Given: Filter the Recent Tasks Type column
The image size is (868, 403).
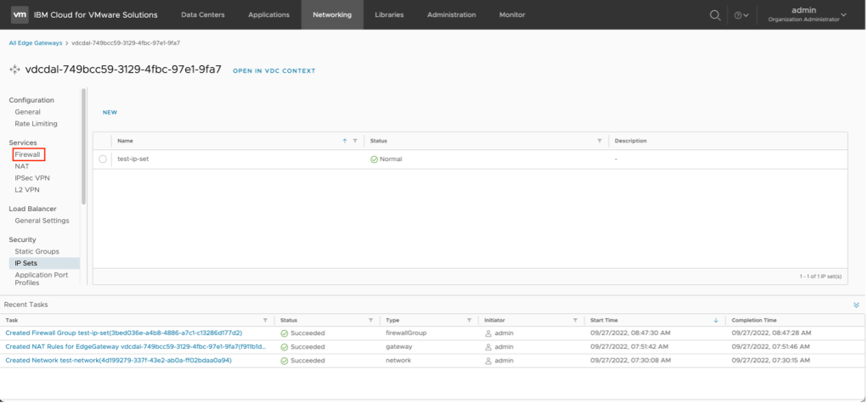Looking at the screenshot, I should 469,320.
